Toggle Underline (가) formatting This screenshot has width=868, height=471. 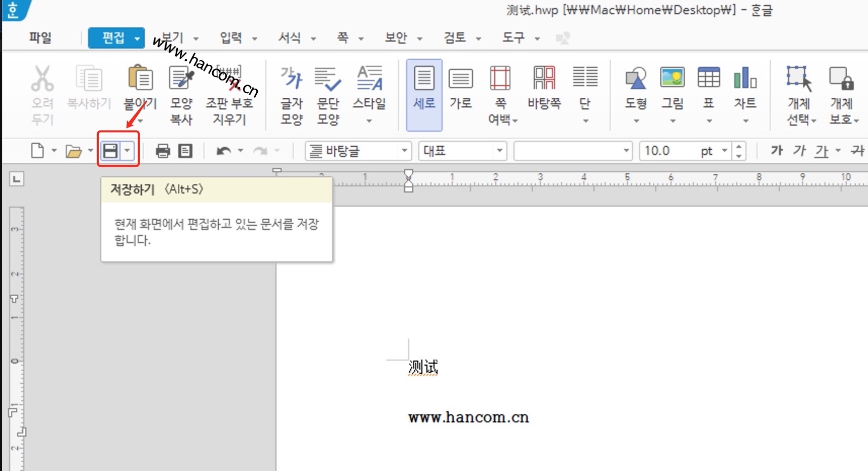click(x=821, y=151)
